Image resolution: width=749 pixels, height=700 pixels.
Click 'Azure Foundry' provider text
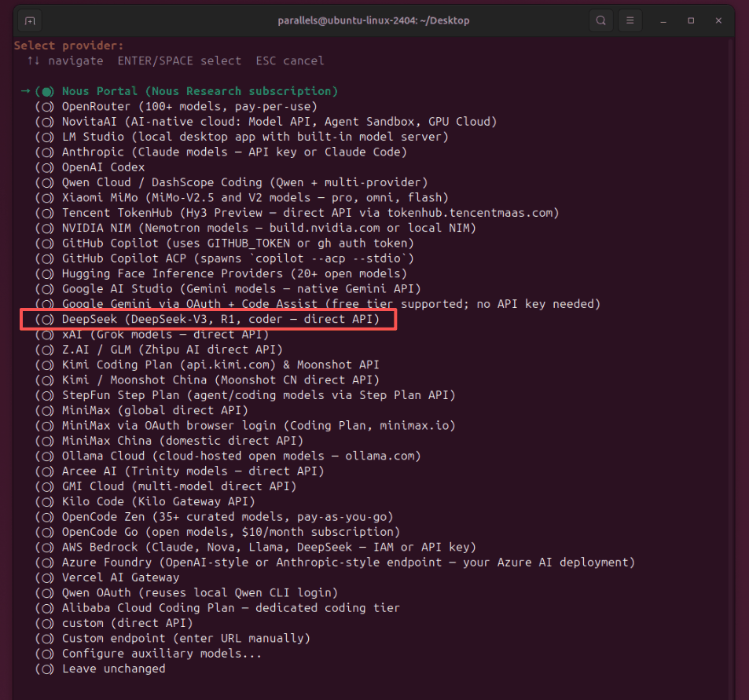coord(107,563)
